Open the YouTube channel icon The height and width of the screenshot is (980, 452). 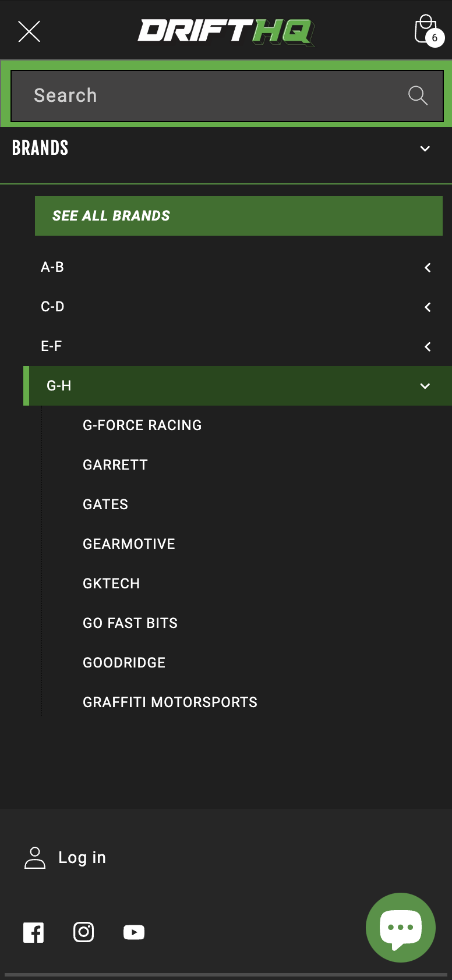[x=134, y=932]
